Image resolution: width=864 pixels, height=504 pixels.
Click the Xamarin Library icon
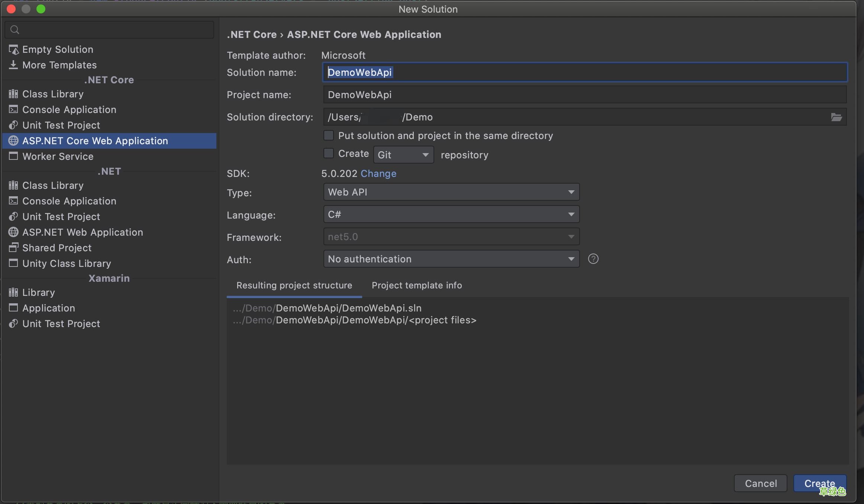point(13,293)
